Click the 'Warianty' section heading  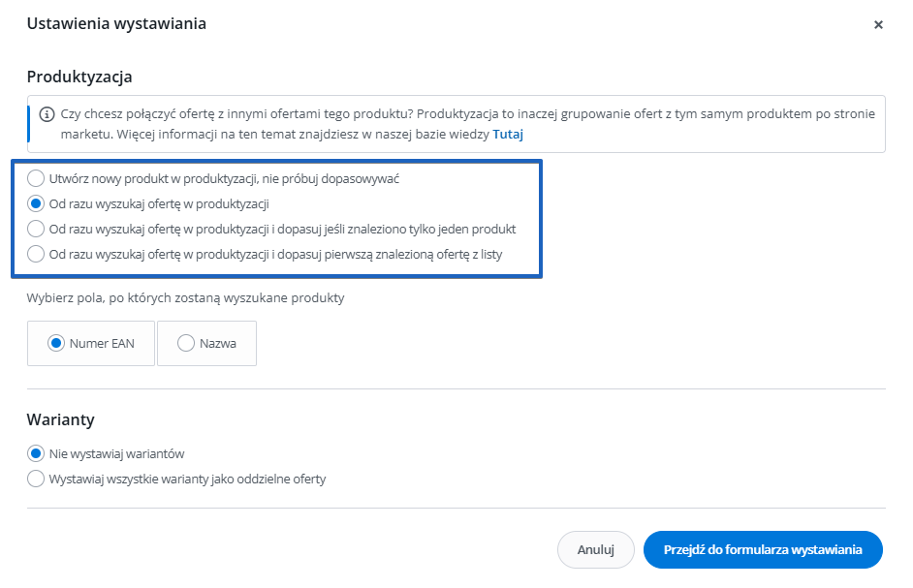(60, 419)
